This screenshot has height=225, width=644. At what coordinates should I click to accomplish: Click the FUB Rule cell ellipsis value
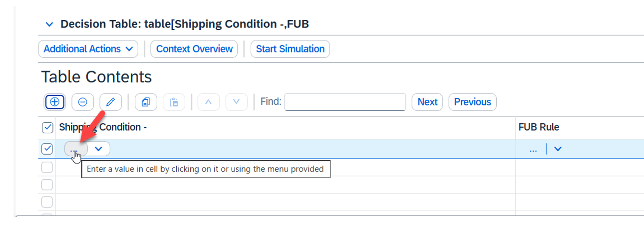[533, 149]
